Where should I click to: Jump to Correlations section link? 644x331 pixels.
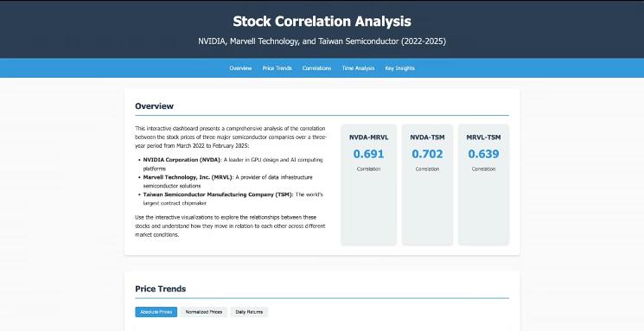click(x=316, y=68)
